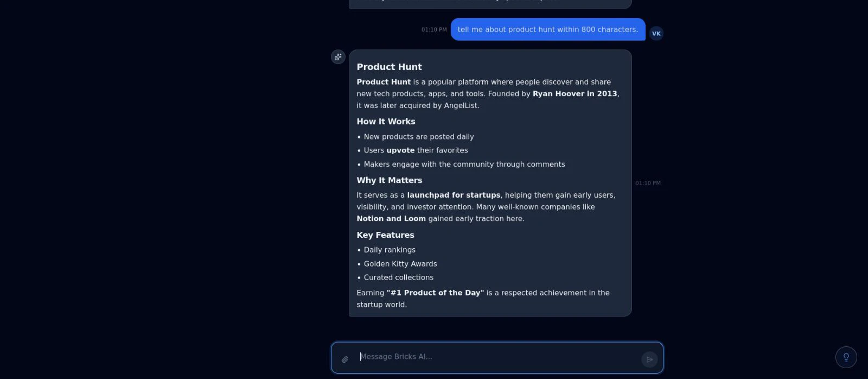This screenshot has width=868, height=379.
Task: Click the 01:10 PM timestamp beside AI reply
Action: tap(648, 183)
